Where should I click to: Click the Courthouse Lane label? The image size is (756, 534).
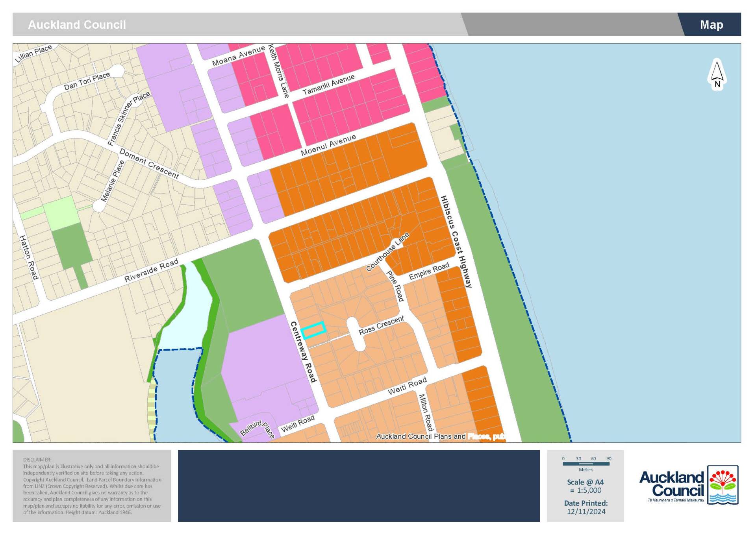coord(387,252)
